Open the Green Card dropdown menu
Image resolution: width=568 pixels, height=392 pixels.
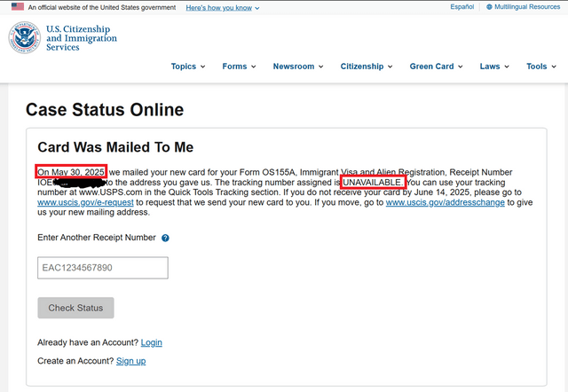coord(436,67)
